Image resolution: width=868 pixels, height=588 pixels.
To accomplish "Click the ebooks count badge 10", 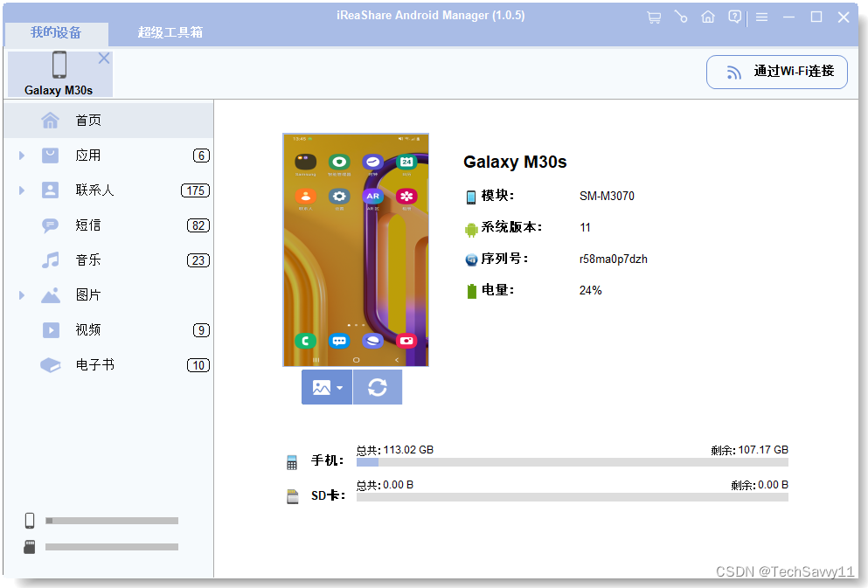I will [198, 365].
